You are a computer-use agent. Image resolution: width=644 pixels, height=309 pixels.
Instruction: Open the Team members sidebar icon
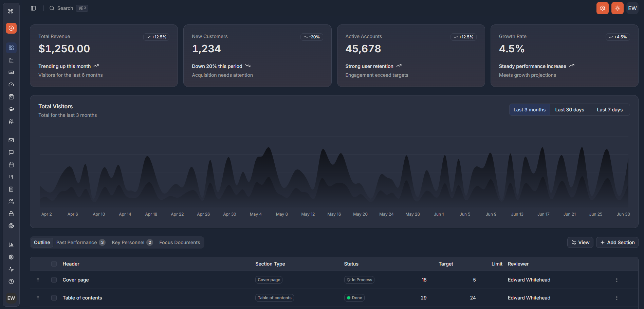click(11, 201)
